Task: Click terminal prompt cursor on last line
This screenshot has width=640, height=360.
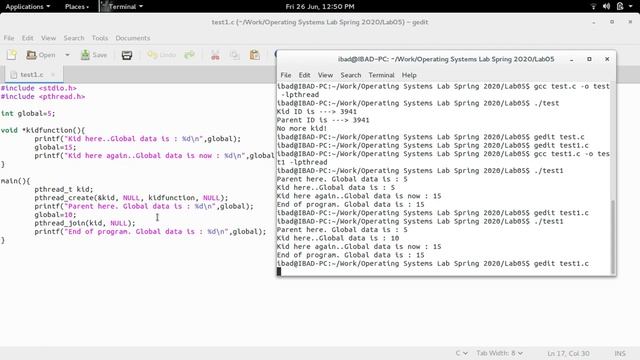Action: click(279, 271)
